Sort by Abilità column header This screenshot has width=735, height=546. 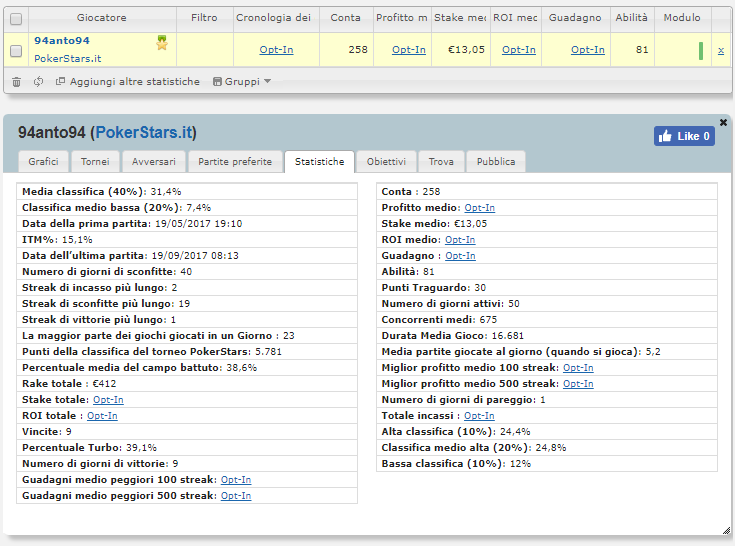[x=631, y=18]
